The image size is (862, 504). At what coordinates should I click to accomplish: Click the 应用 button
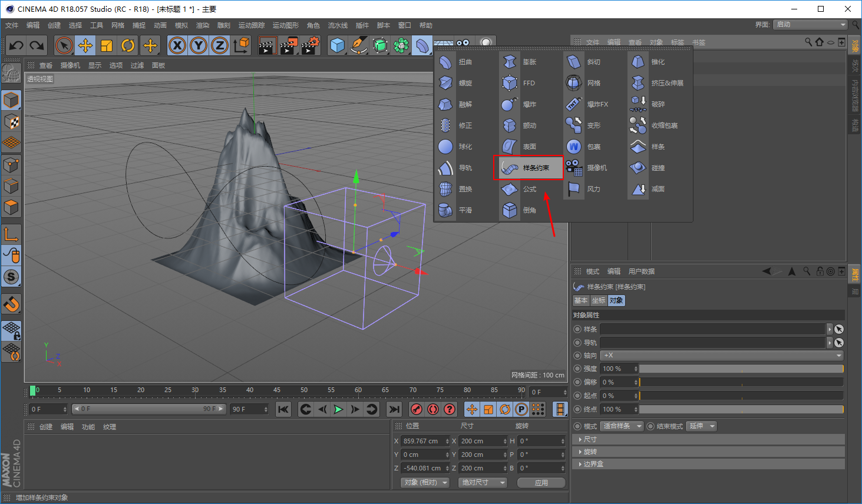coord(541,483)
